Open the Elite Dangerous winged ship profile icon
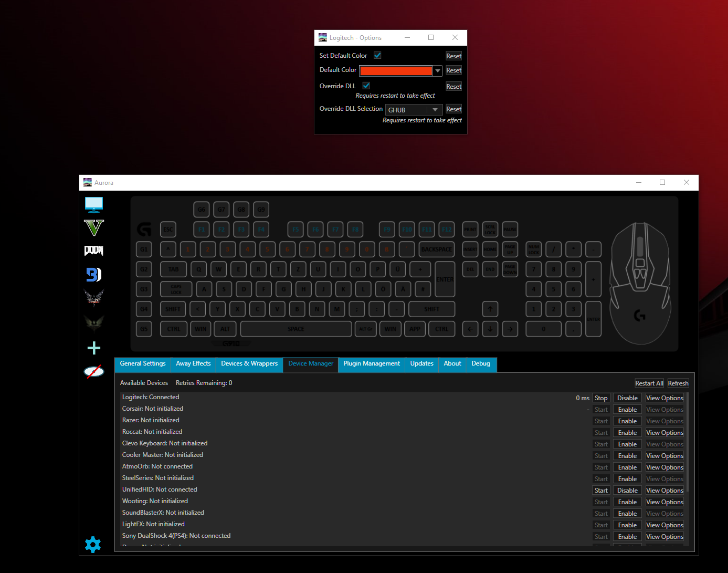This screenshot has width=728, height=573. point(94,297)
